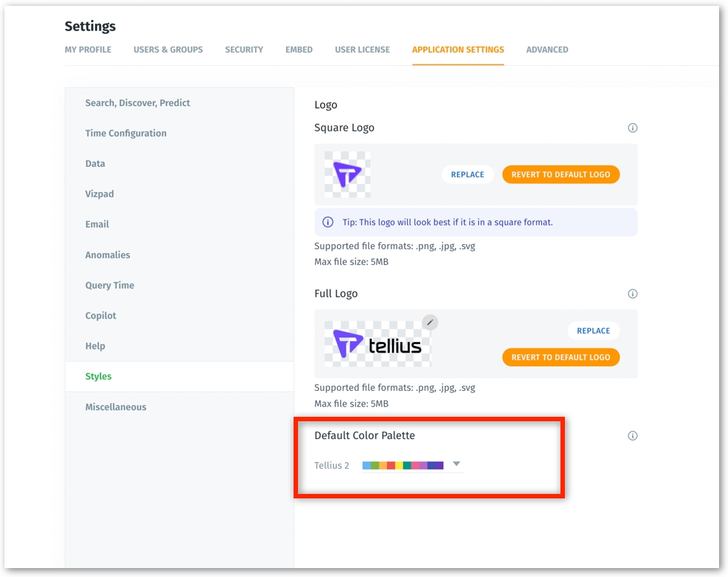
Task: Select Copilot in the settings sidebar
Action: pos(101,316)
